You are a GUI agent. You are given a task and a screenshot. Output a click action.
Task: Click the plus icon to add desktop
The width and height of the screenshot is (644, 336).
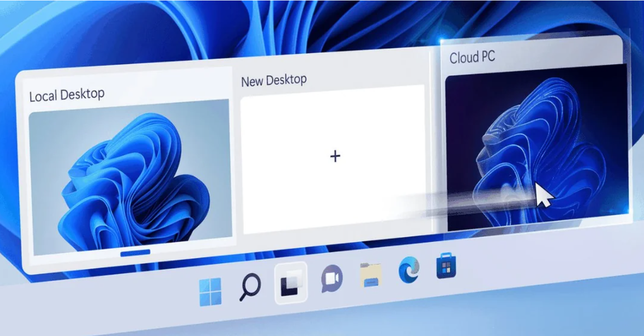pyautogui.click(x=335, y=156)
